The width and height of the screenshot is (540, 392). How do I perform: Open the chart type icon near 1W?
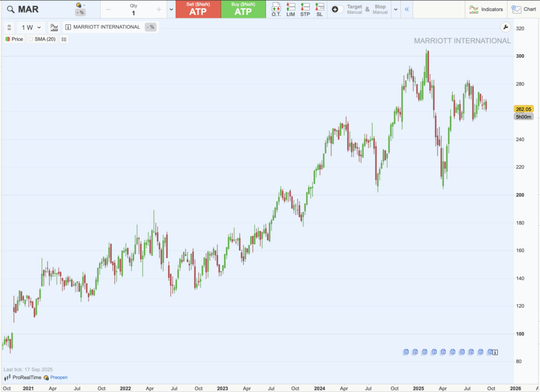coord(53,27)
